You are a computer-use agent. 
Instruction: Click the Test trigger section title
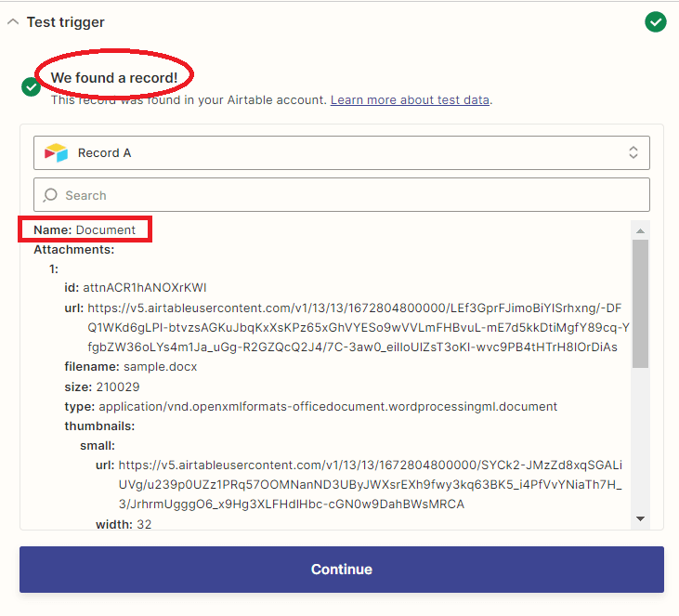click(x=65, y=22)
